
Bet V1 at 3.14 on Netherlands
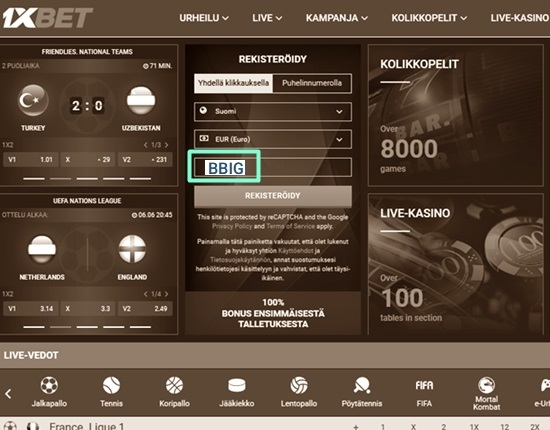coord(30,309)
